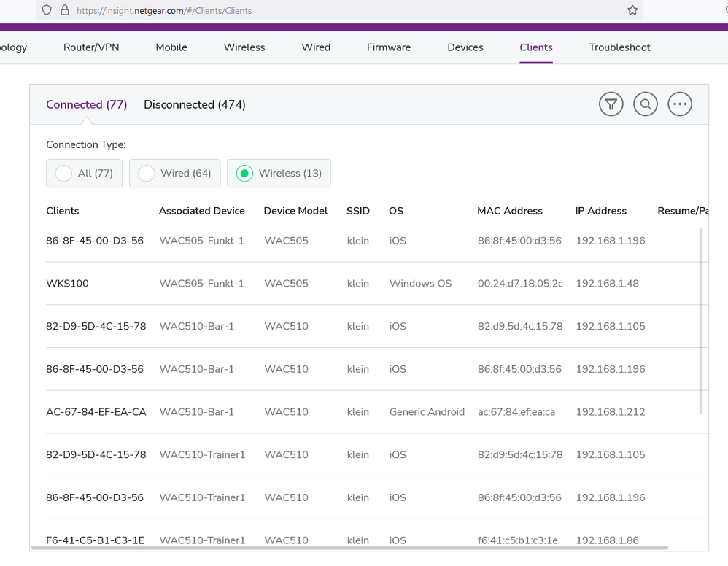Image resolution: width=728 pixels, height=566 pixels.
Task: Open the client filter icon
Action: click(x=611, y=104)
